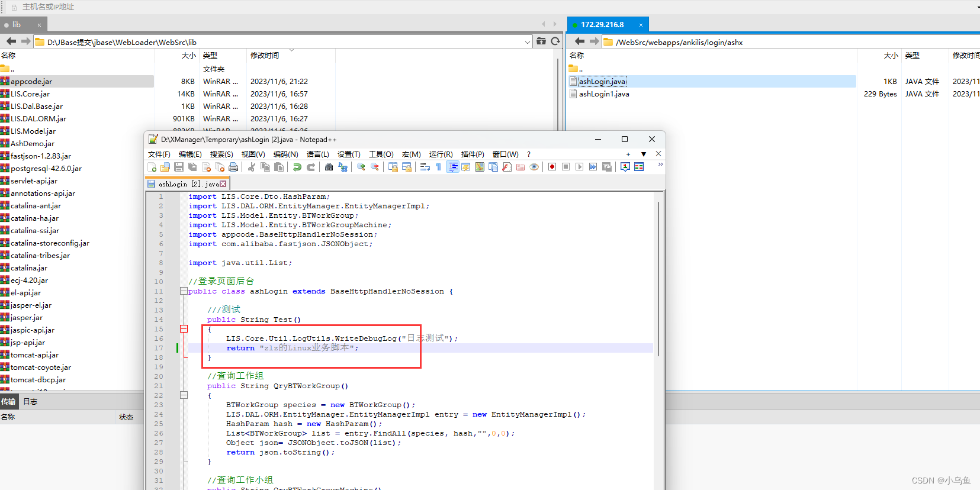Close the lib tab
The image size is (980, 490).
39,25
